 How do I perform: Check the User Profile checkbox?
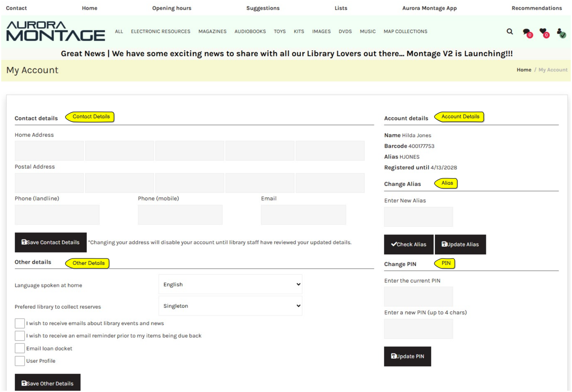pyautogui.click(x=20, y=361)
